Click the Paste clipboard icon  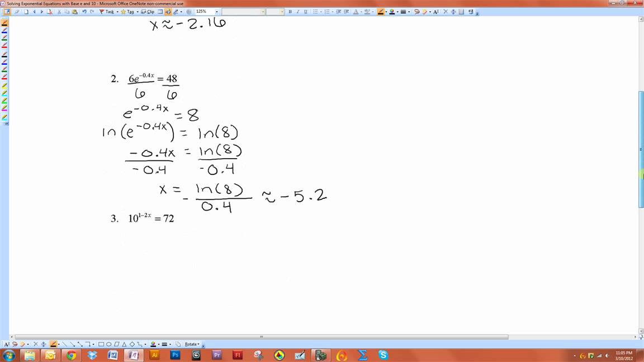(75, 12)
